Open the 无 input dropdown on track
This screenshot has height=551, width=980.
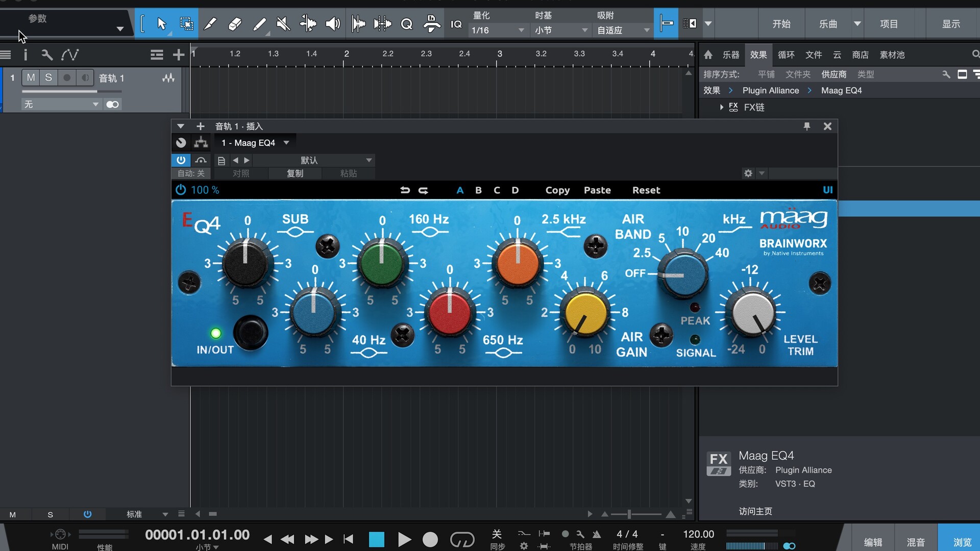click(61, 104)
